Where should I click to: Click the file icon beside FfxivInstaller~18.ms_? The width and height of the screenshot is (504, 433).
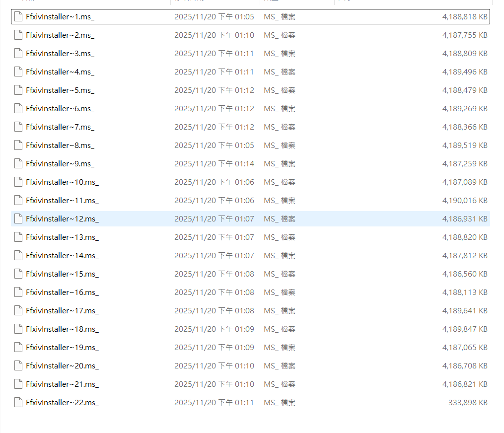(19, 329)
